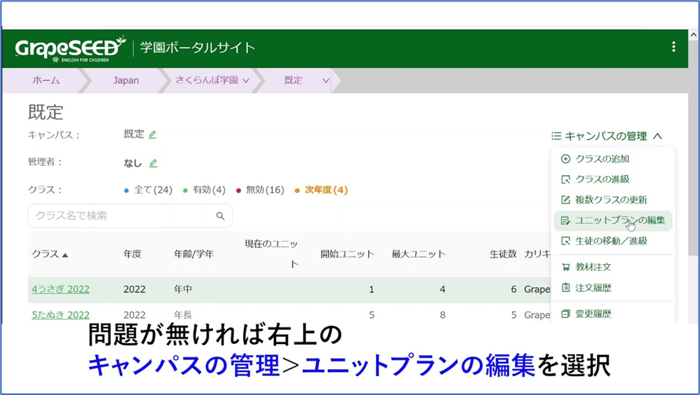Image resolution: width=700 pixels, height=395 pixels.
Task: Select 変更履歴 menu item
Action: [612, 314]
